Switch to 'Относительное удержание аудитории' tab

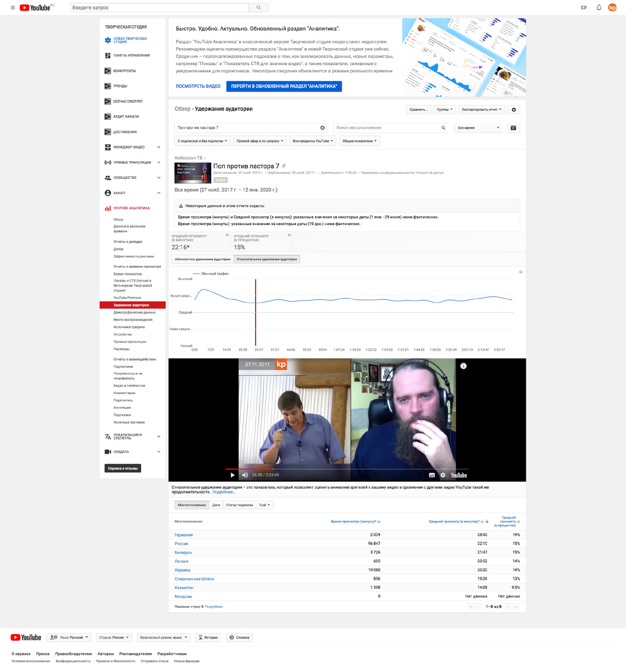(x=267, y=259)
